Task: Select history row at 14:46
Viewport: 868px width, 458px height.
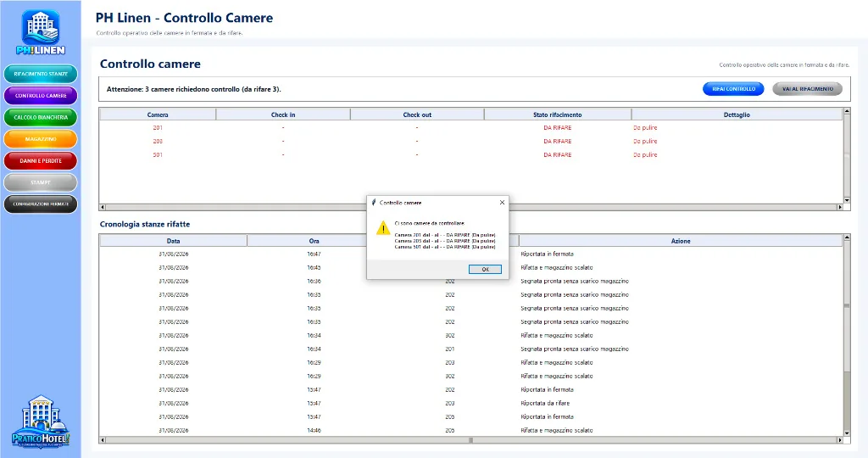Action: pyautogui.click(x=471, y=430)
